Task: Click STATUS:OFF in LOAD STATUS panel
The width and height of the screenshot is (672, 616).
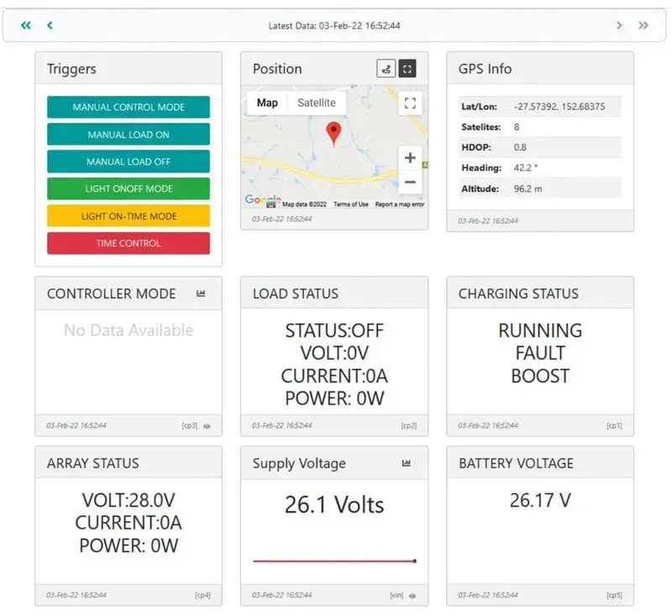Action: [x=334, y=330]
